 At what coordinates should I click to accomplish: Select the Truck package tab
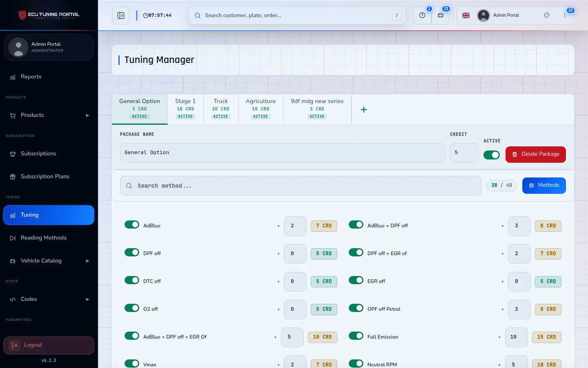[x=220, y=109]
